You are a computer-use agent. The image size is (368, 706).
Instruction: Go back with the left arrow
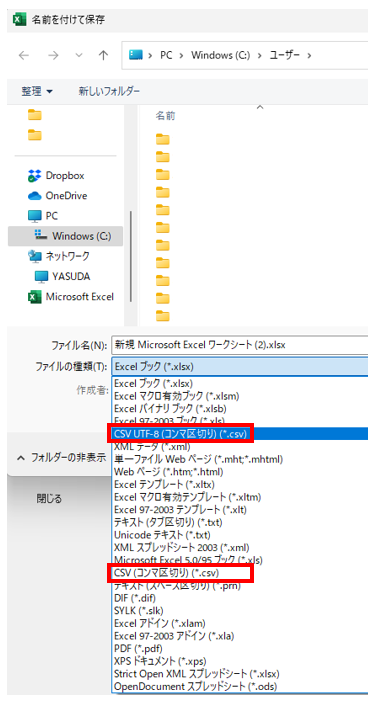[x=23, y=55]
